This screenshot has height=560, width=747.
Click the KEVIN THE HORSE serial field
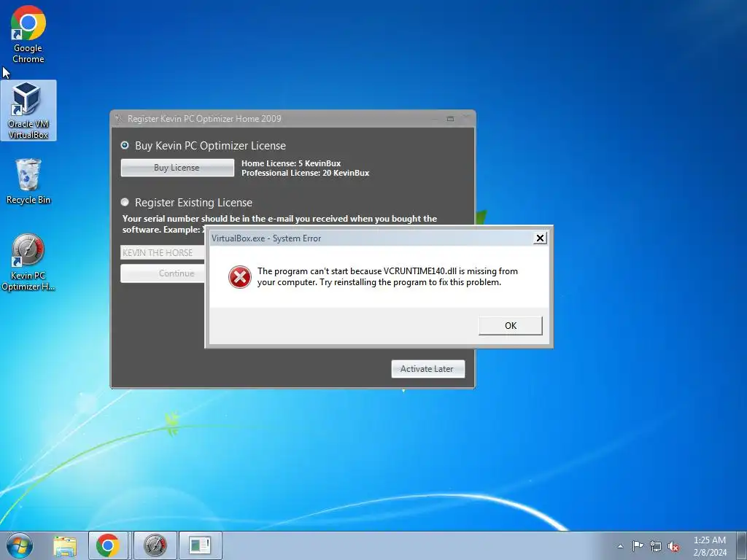coord(163,252)
